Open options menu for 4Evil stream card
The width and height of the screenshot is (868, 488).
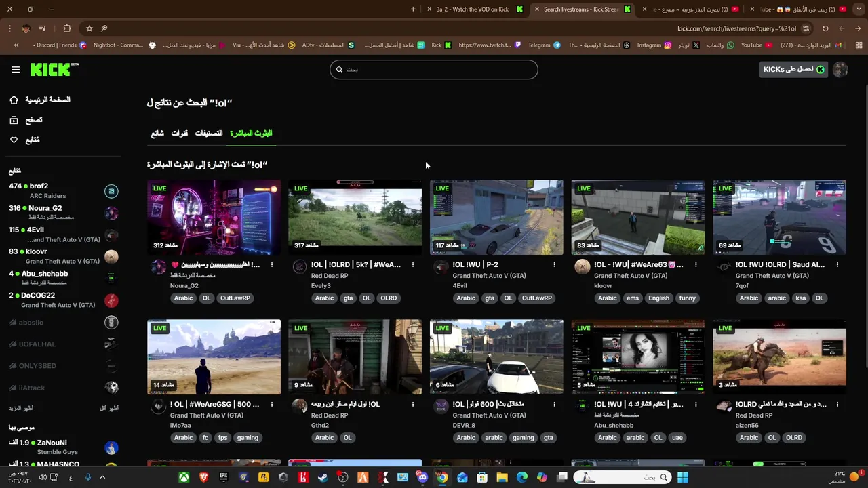click(x=555, y=264)
